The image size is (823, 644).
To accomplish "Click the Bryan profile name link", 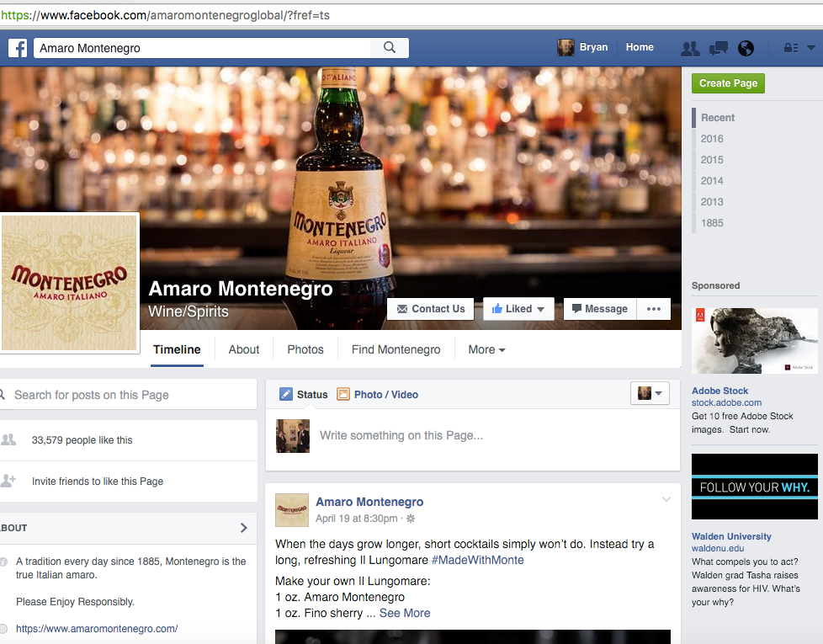I will click(593, 47).
